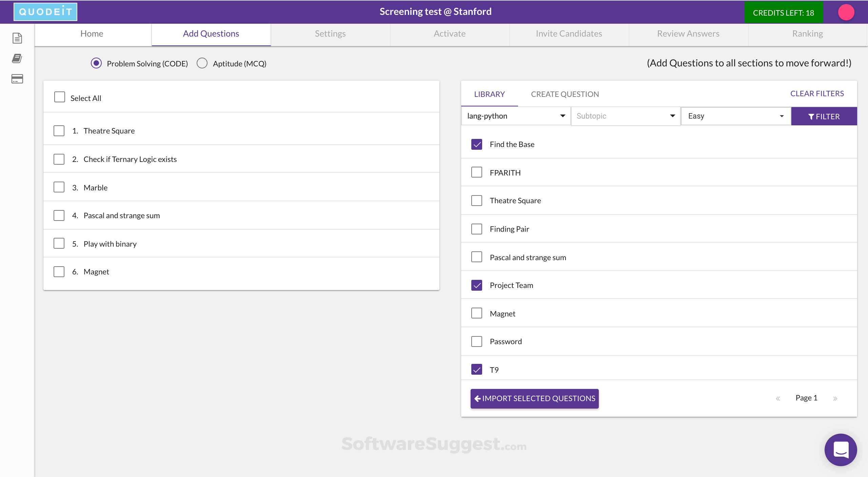The width and height of the screenshot is (868, 477).
Task: Check the Select All checkbox
Action: point(60,97)
